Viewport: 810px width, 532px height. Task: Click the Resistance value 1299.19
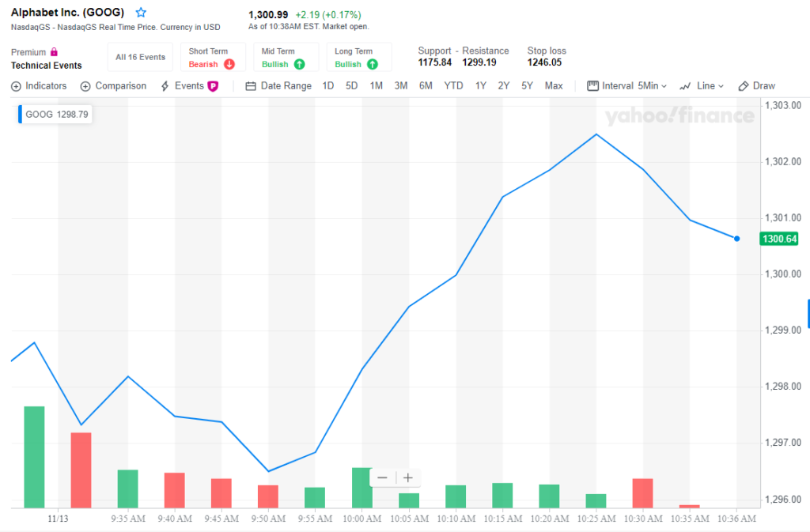[479, 62]
